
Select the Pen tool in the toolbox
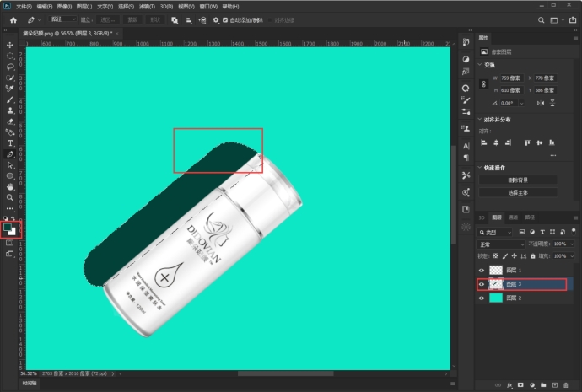pyautogui.click(x=10, y=154)
